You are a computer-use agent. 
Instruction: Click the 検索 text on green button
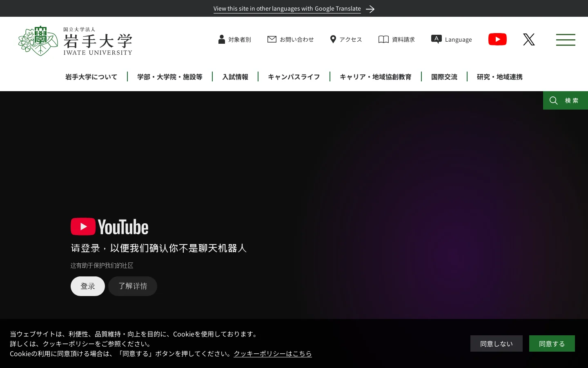572,101
